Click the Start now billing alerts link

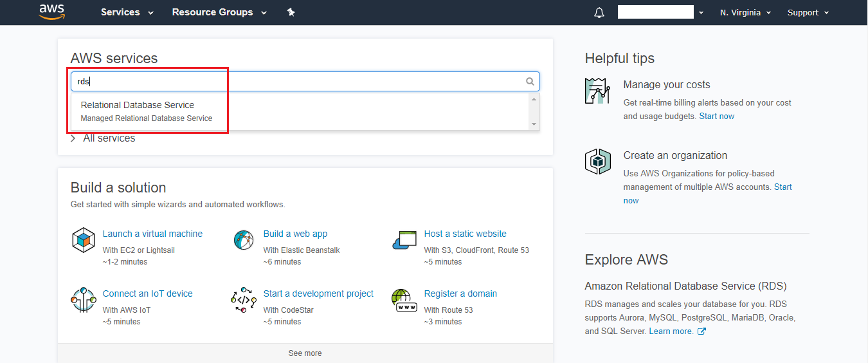pos(716,116)
